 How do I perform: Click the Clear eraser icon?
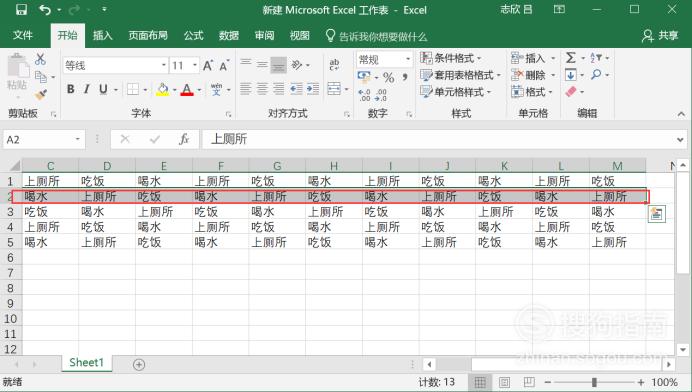[x=571, y=92]
